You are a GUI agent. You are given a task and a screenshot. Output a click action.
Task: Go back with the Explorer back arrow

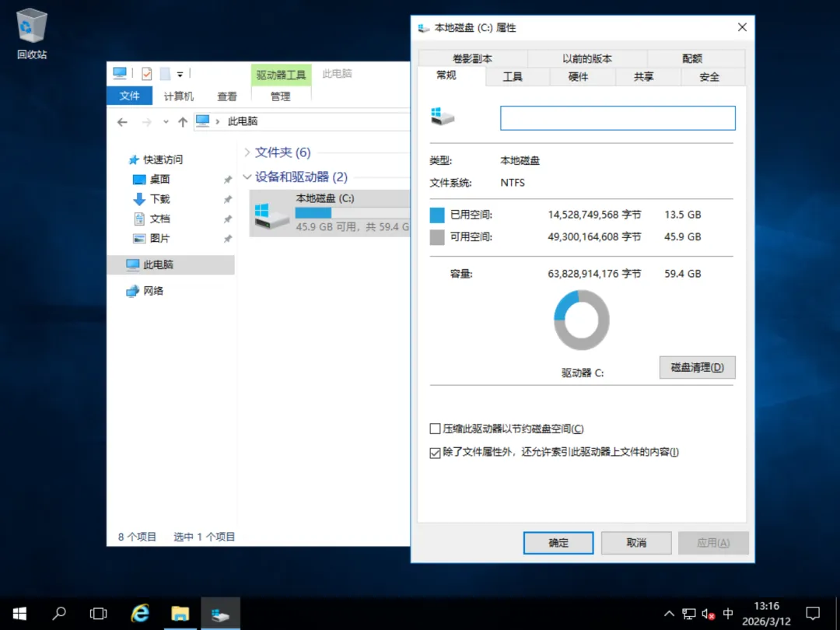(x=122, y=122)
